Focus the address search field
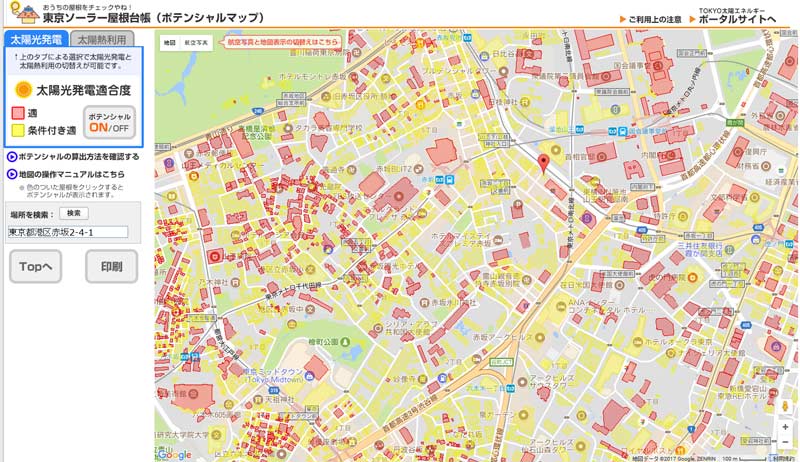 click(68, 232)
